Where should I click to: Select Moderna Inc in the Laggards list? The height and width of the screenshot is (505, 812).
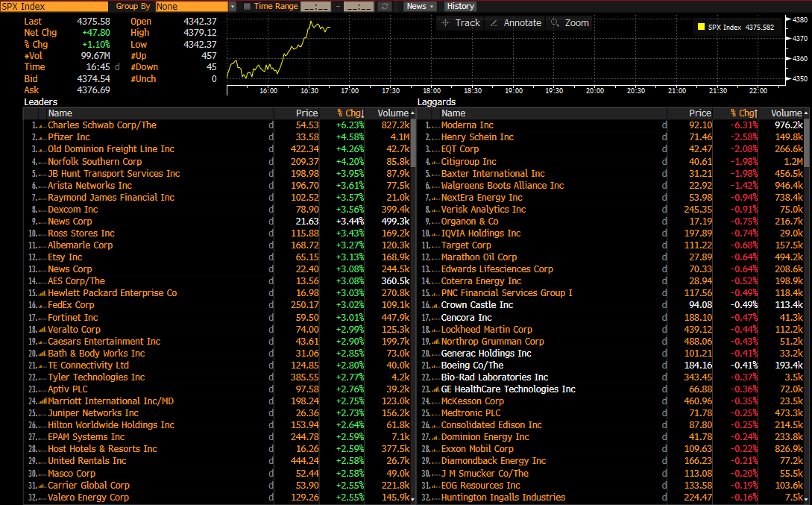[x=467, y=125]
